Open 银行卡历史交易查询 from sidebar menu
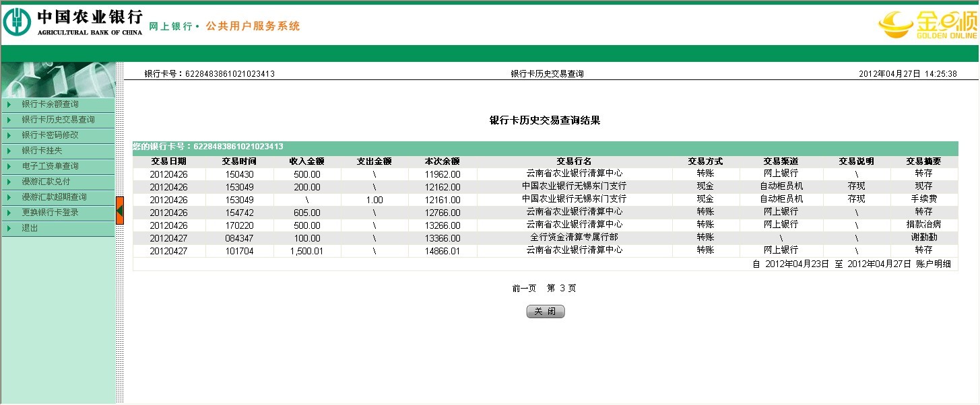 tap(58, 120)
